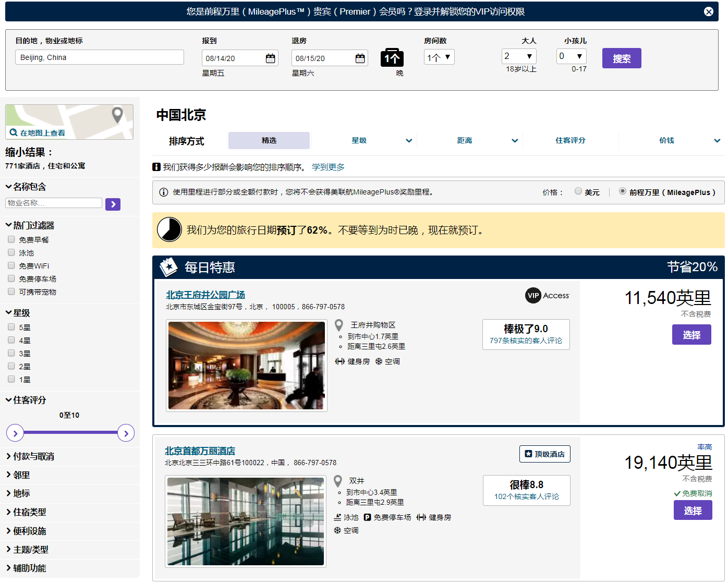Expand the 住宿类型 section
The image size is (728, 583).
pyautogui.click(x=26, y=512)
